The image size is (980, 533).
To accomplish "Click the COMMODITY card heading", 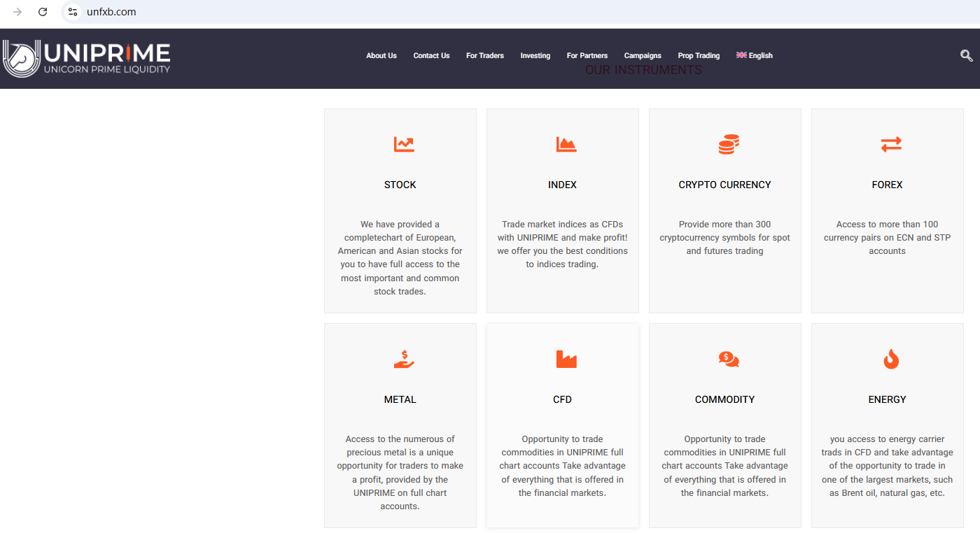I will pos(725,399).
